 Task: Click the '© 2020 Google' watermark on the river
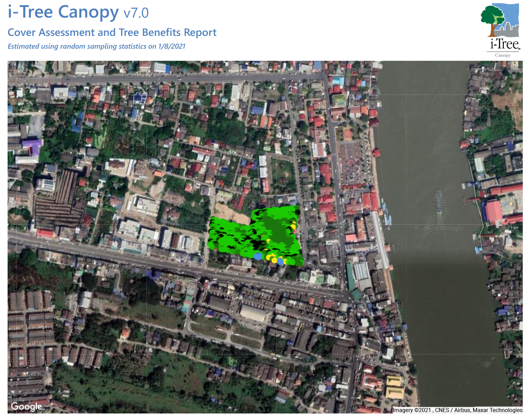(439, 228)
